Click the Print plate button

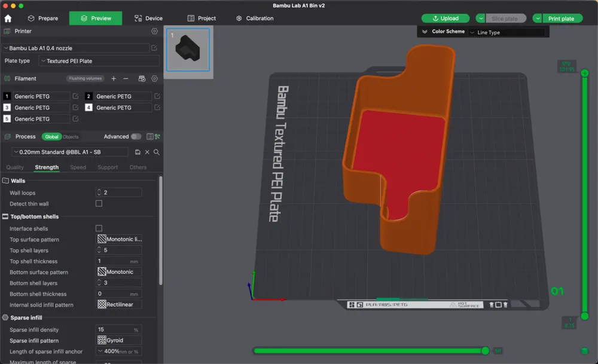[562, 19]
